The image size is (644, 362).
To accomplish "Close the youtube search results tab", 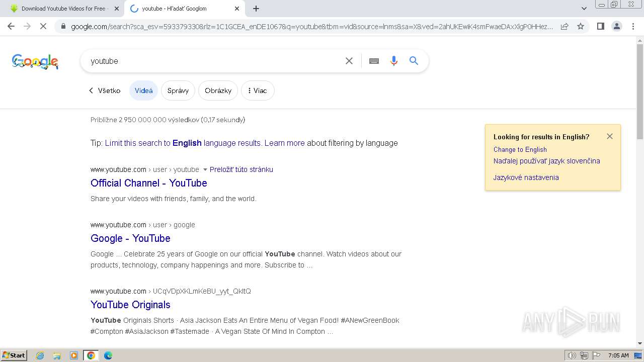I will [x=237, y=9].
